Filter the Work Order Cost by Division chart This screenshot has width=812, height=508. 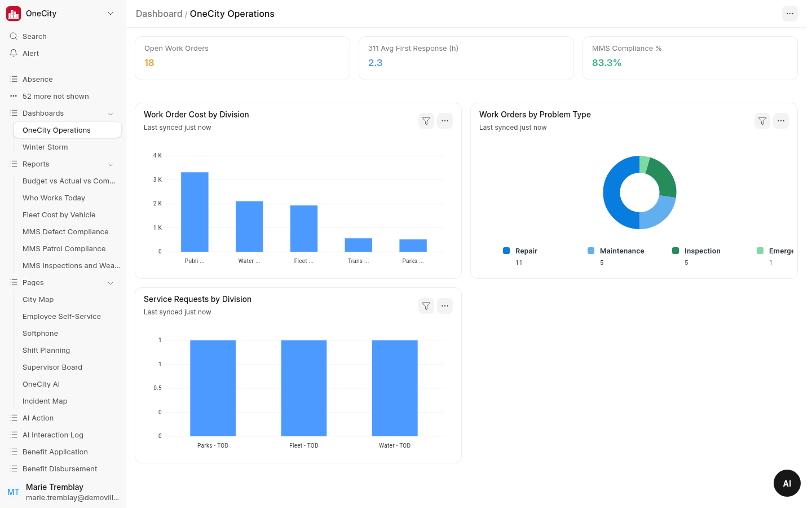coord(426,121)
